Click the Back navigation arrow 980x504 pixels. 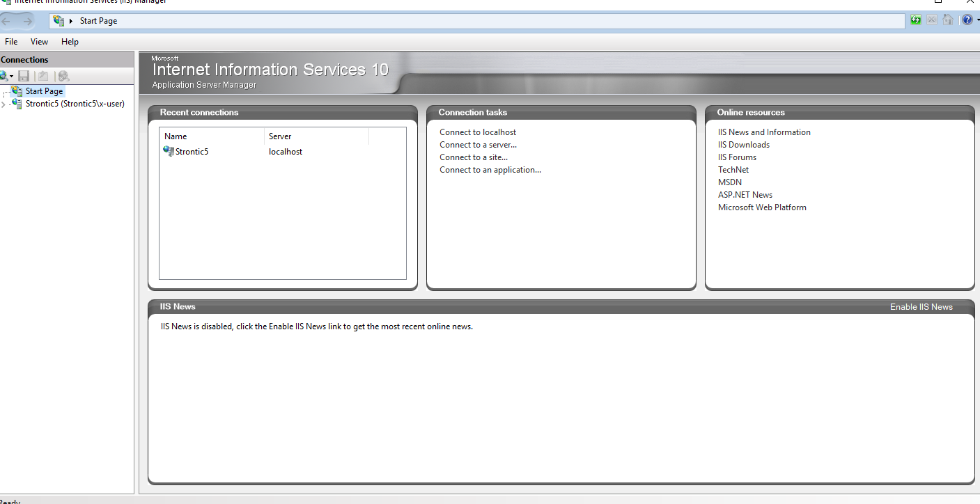7,21
